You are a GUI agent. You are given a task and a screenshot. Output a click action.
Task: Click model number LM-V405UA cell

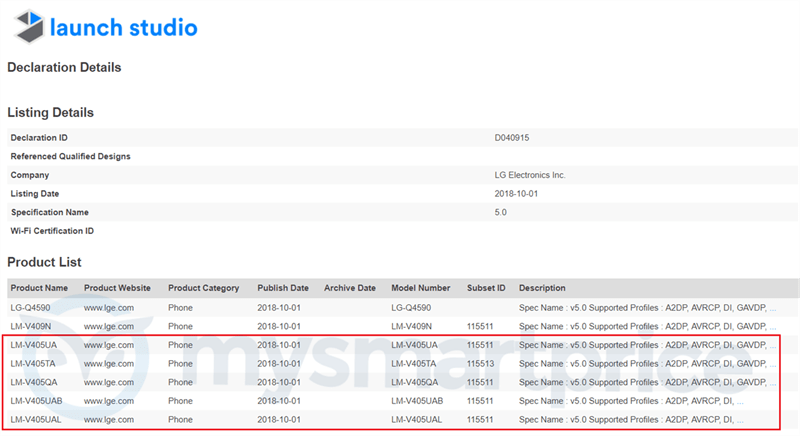[x=414, y=345]
